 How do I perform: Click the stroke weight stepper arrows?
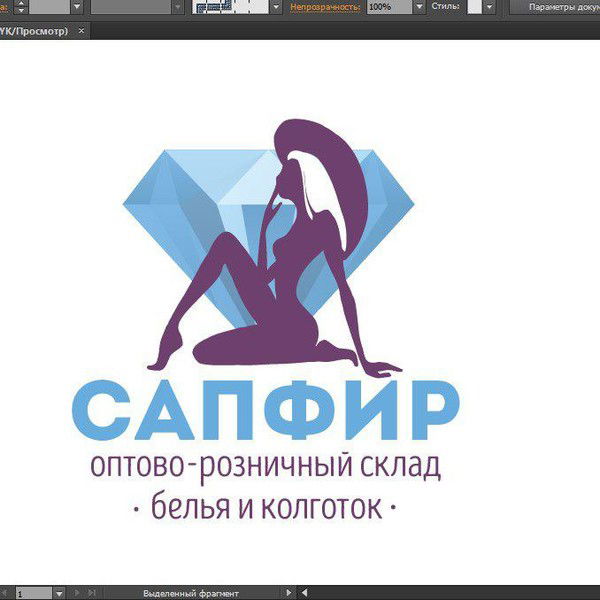point(21,7)
